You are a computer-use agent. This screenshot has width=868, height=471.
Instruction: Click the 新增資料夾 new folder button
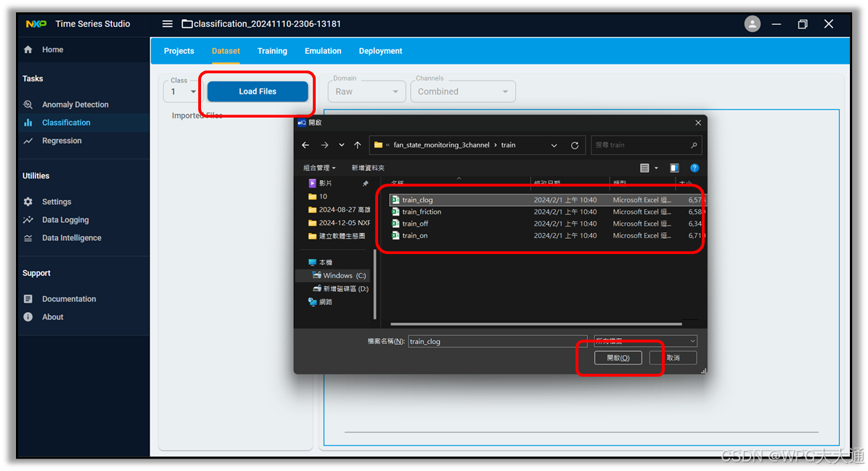pyautogui.click(x=368, y=168)
